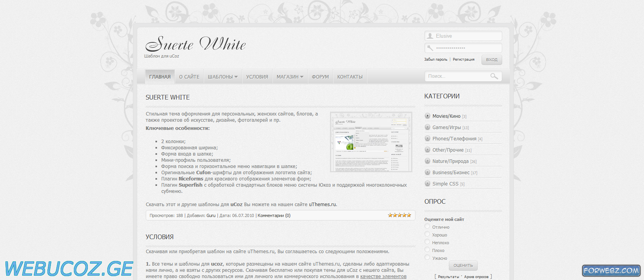Image resolution: width=644 pixels, height=280 pixels.
Task: Select the Хорошо poll option
Action: pos(427,234)
